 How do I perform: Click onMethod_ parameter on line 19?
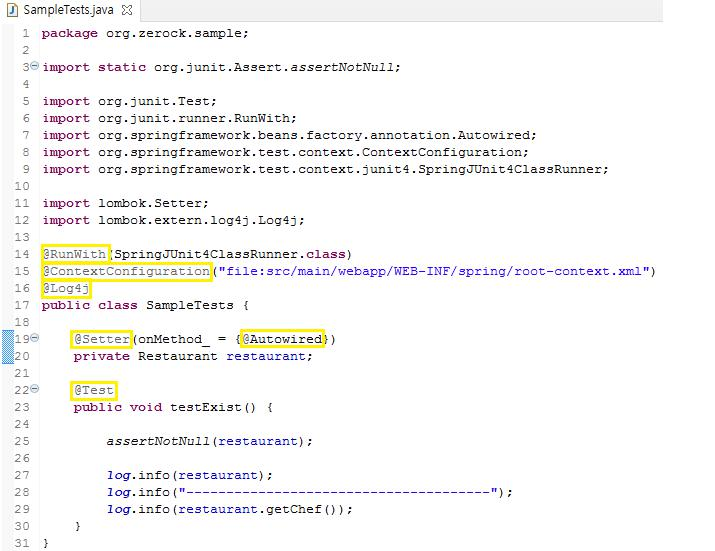coord(174,339)
